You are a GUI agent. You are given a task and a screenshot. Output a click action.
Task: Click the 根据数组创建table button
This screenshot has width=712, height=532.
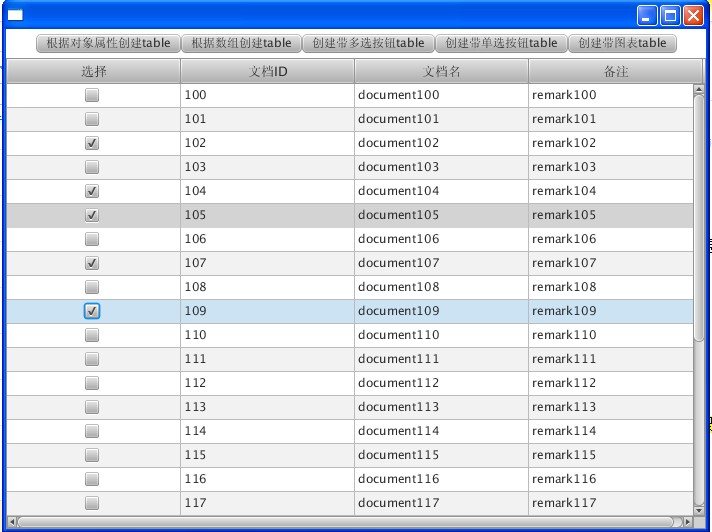[241, 44]
